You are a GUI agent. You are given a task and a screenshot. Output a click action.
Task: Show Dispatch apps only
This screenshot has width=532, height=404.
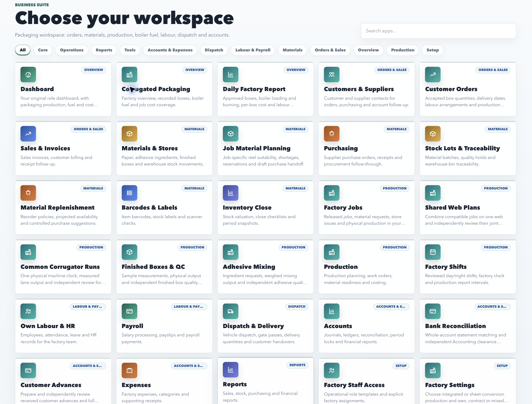(x=214, y=50)
